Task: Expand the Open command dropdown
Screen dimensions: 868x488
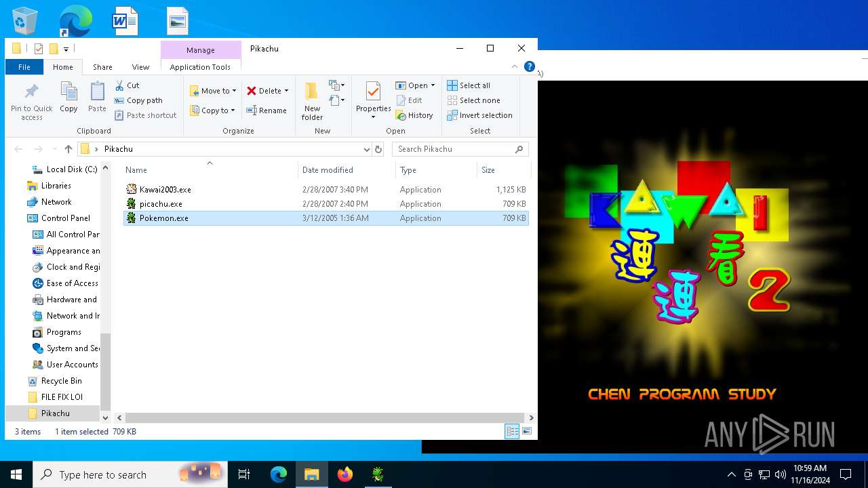Action: 433,85
